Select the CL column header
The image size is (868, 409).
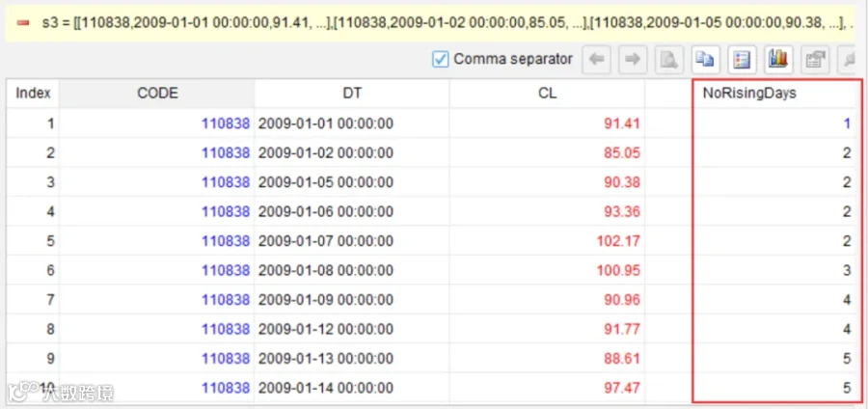tap(547, 93)
